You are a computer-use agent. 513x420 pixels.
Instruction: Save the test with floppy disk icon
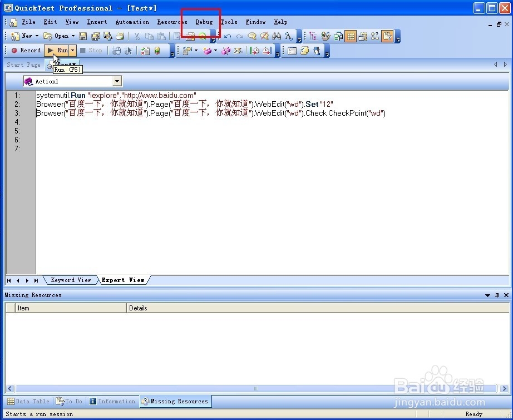(x=83, y=36)
